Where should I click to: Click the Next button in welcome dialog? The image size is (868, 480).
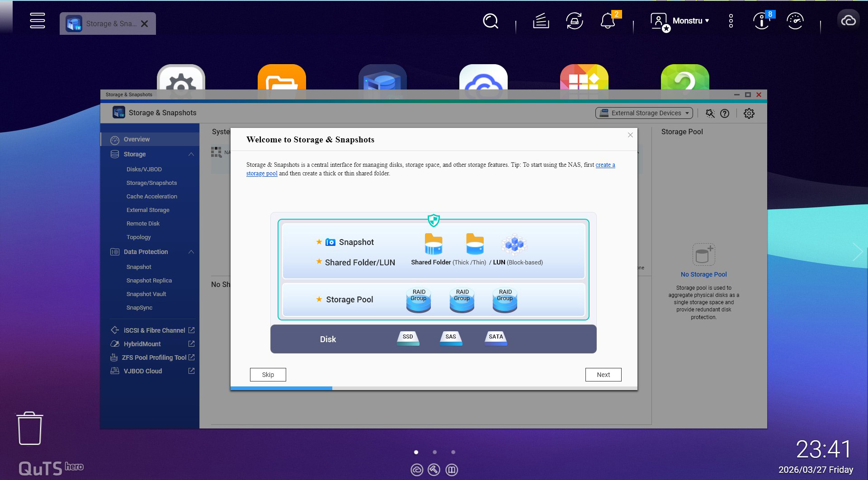(603, 375)
